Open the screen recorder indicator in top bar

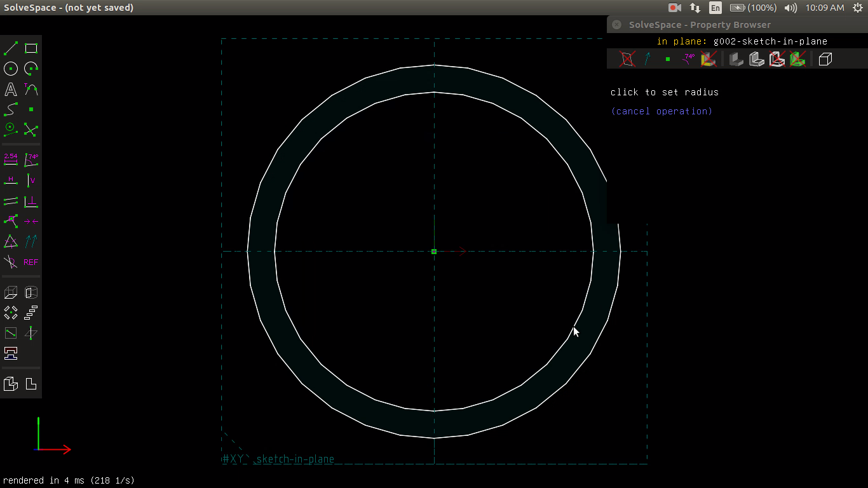click(674, 8)
